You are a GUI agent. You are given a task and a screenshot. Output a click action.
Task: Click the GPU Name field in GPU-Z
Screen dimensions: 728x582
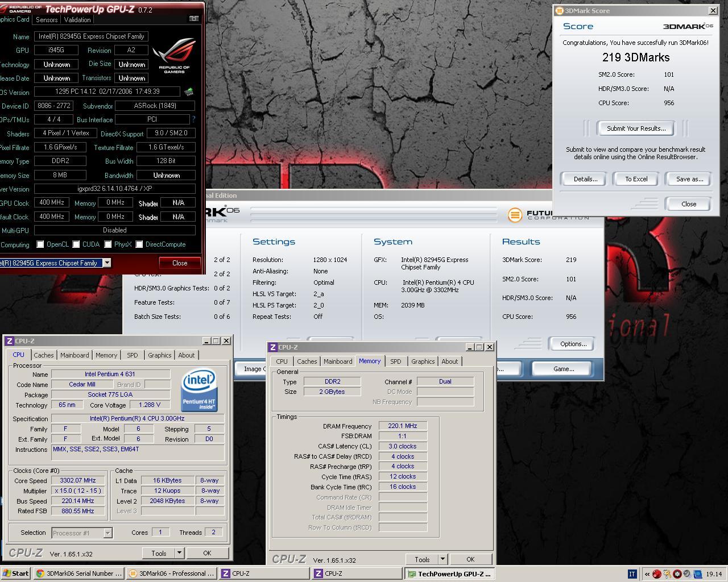coord(91,36)
